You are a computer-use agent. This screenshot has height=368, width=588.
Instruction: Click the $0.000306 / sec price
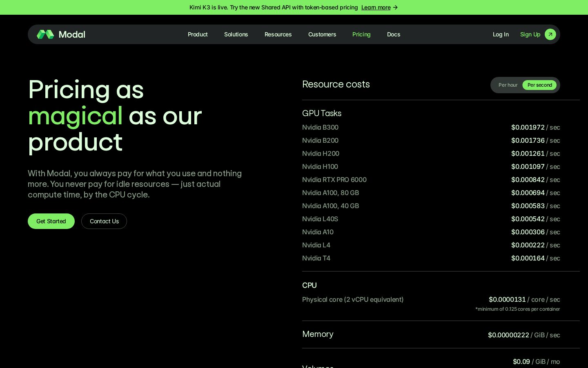535,232
